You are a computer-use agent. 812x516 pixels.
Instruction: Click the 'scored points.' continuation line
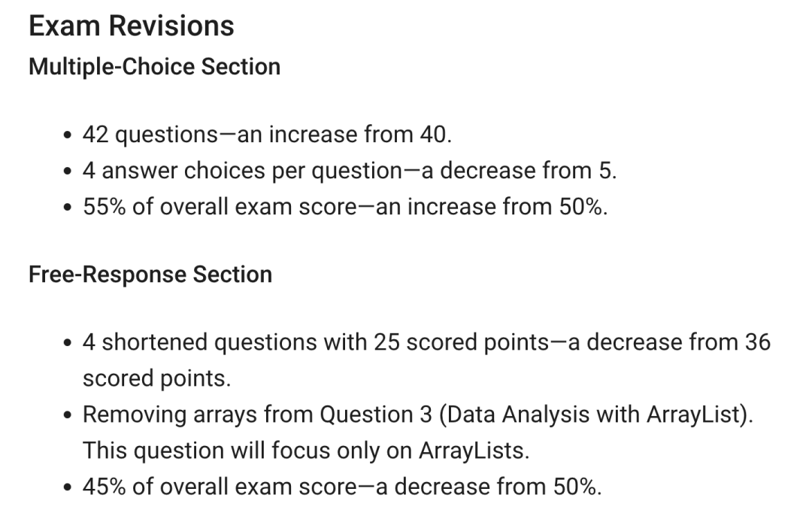tap(157, 378)
